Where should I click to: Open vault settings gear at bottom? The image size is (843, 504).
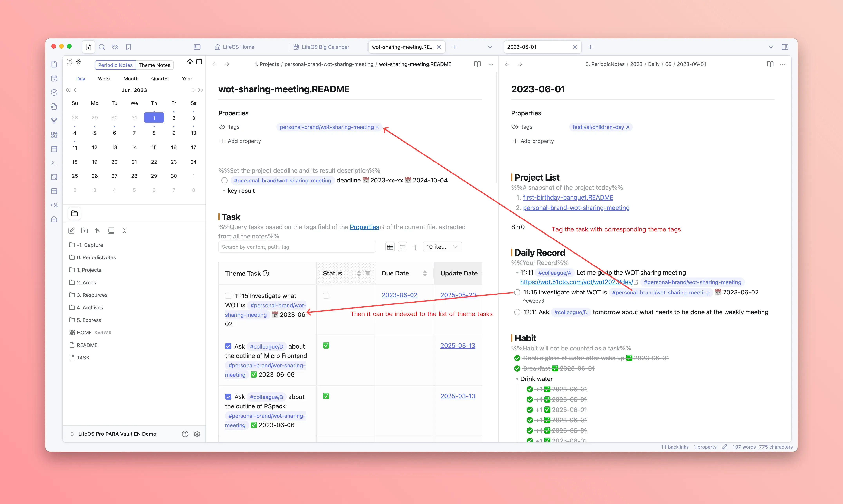pyautogui.click(x=197, y=434)
